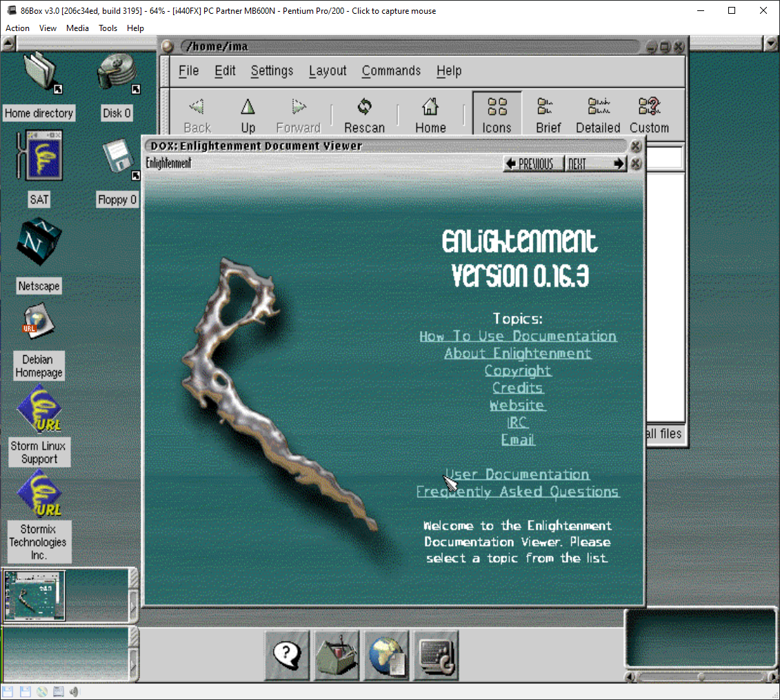Open the file manager Help menu

click(449, 70)
